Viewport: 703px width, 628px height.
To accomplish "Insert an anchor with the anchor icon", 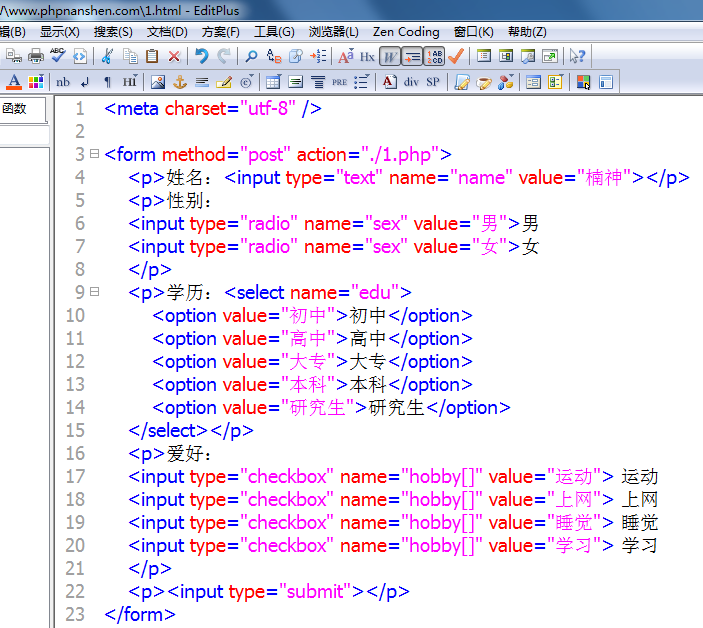I will pyautogui.click(x=180, y=82).
